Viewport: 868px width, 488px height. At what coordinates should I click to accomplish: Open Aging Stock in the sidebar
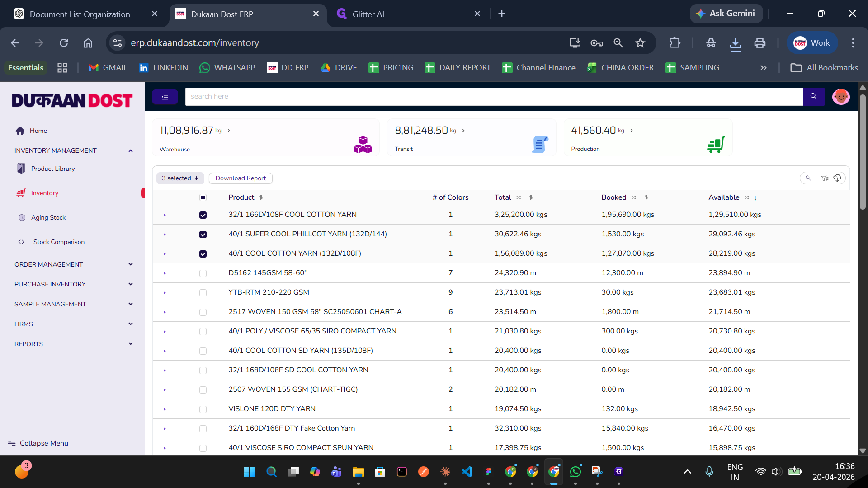[x=48, y=217]
